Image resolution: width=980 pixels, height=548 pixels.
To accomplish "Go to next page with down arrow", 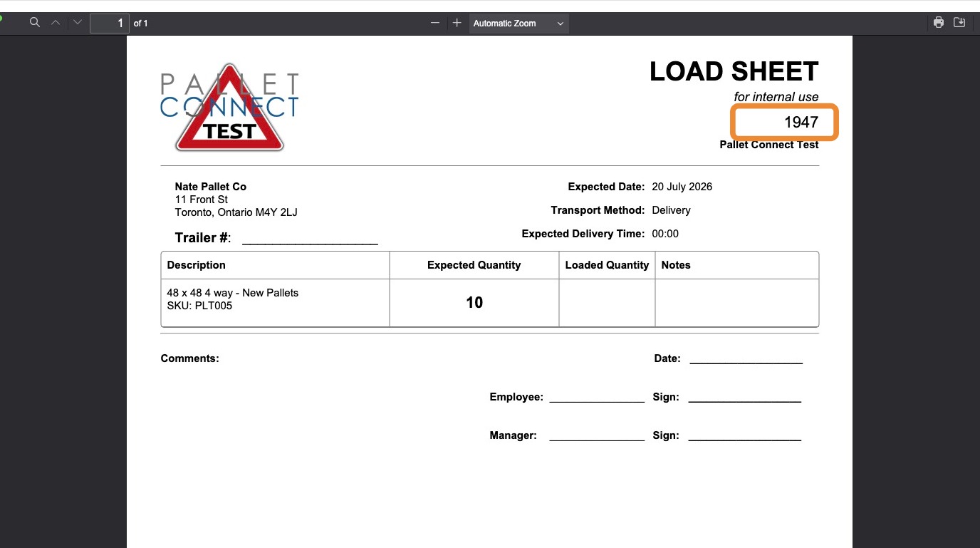I will (x=78, y=23).
